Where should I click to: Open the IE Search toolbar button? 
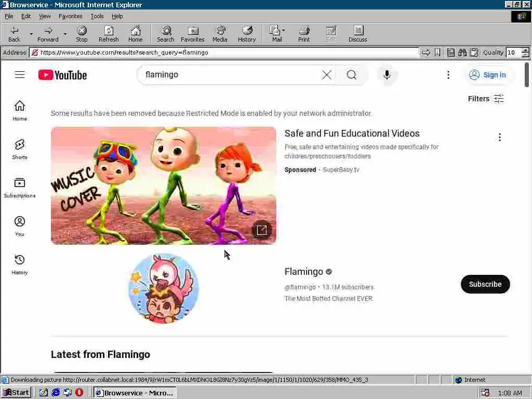click(x=166, y=34)
